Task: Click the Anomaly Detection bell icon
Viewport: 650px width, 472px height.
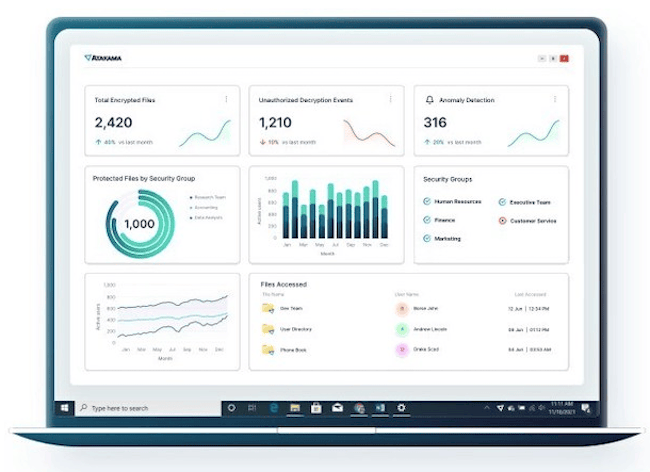Action: (x=430, y=100)
